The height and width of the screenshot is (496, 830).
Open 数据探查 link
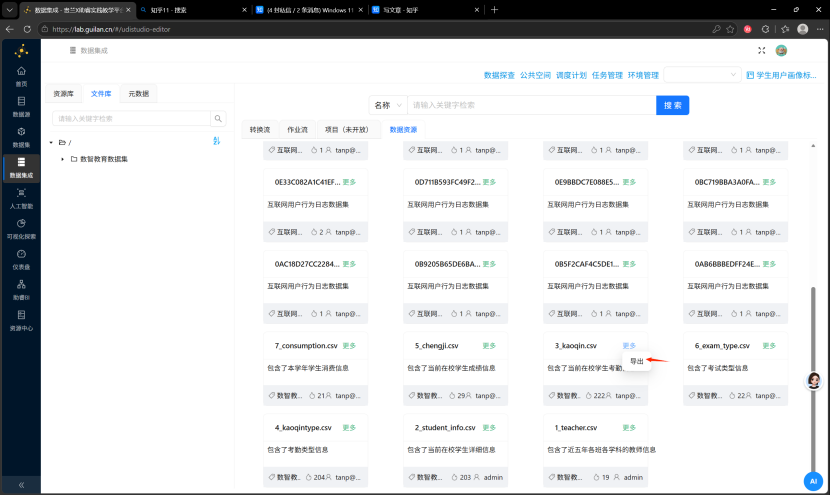click(499, 75)
